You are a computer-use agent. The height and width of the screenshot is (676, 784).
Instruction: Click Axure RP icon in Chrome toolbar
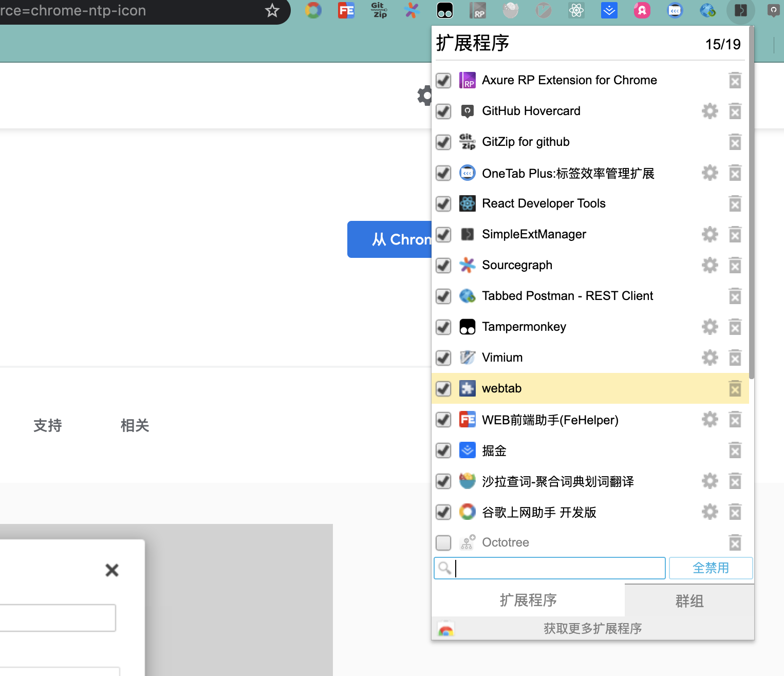click(478, 10)
